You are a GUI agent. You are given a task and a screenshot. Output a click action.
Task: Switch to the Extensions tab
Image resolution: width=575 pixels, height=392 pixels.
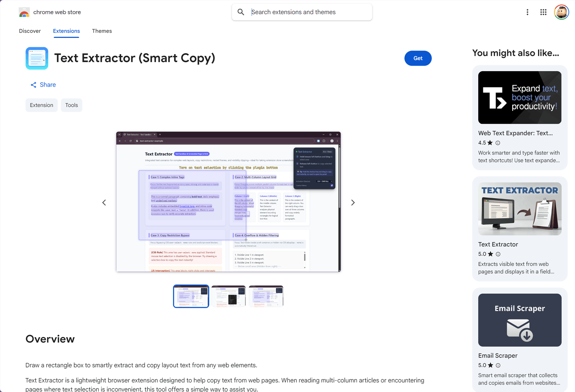[x=66, y=31]
